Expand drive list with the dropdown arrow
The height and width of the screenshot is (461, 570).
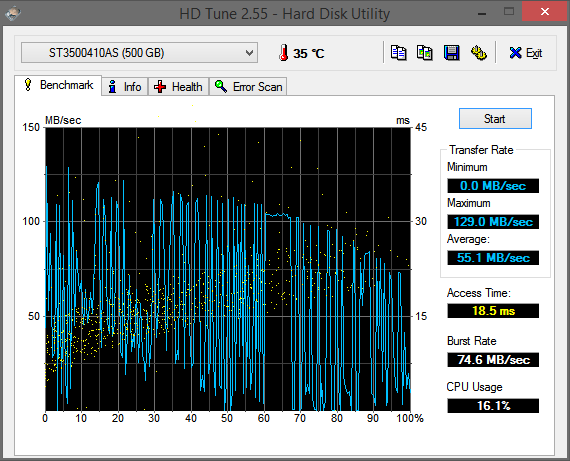click(249, 53)
